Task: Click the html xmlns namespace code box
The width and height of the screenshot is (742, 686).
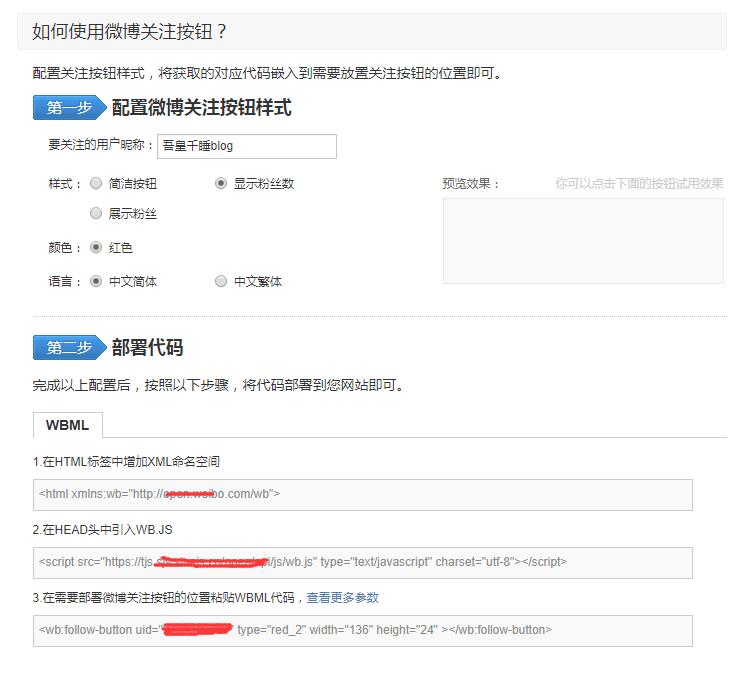Action: pyautogui.click(x=362, y=494)
